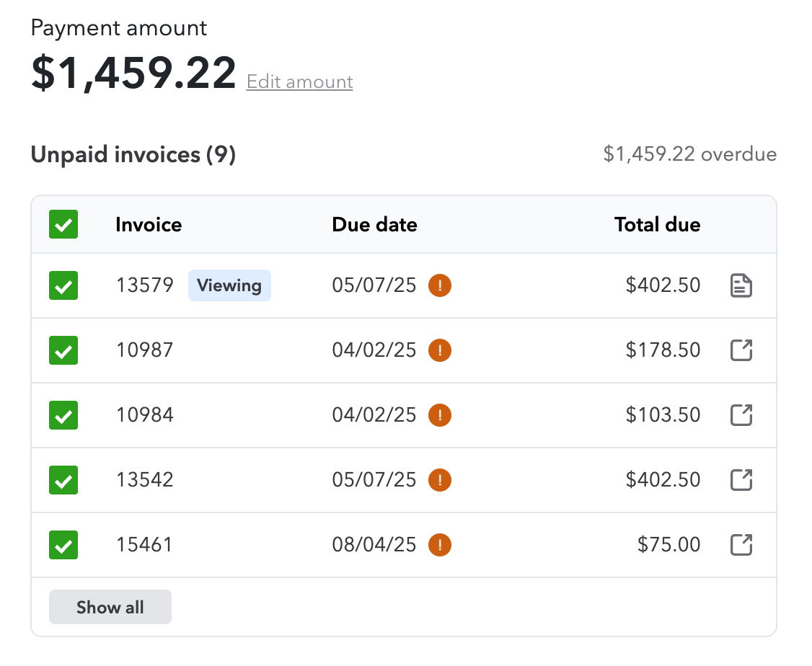Click the $75.00 total due amount
The height and width of the screenshot is (666, 812).
click(x=668, y=545)
